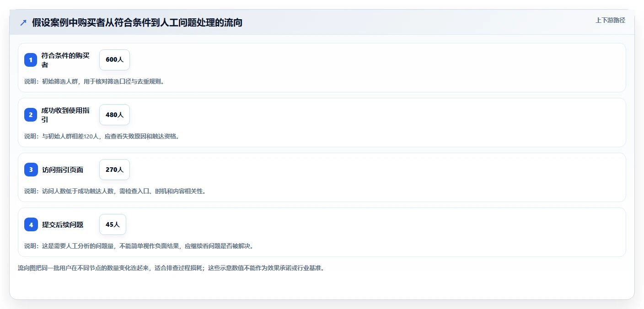Select the 提交后续问题 step label
This screenshot has width=644, height=309.
click(x=63, y=224)
